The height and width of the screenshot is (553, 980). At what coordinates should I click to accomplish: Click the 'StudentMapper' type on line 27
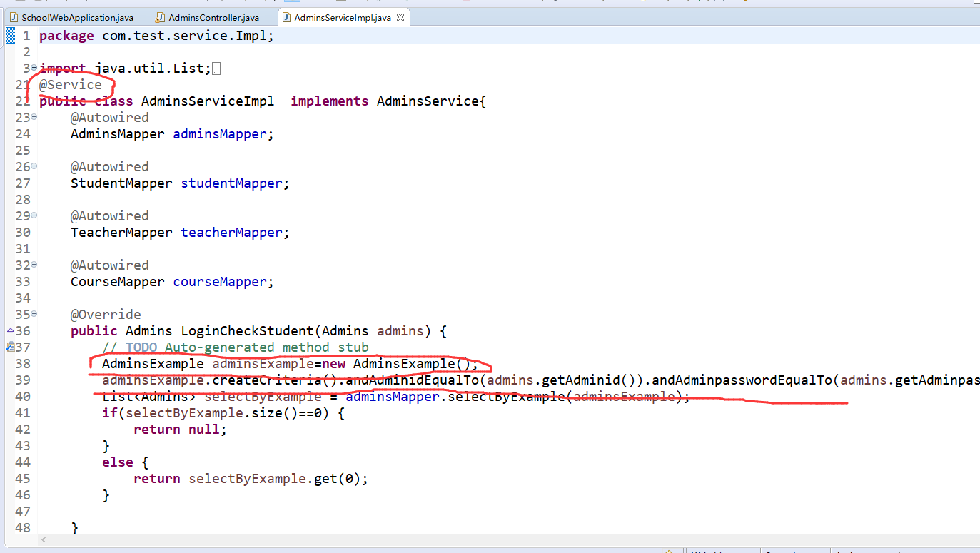tap(121, 183)
